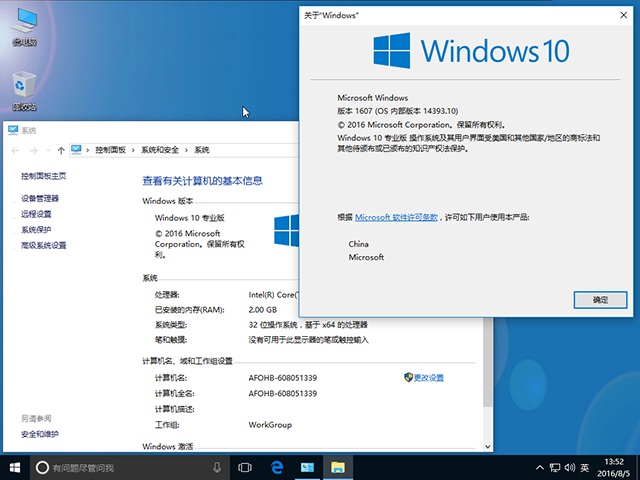Expand the 控制面板 breadcrumb arrow

click(133, 150)
